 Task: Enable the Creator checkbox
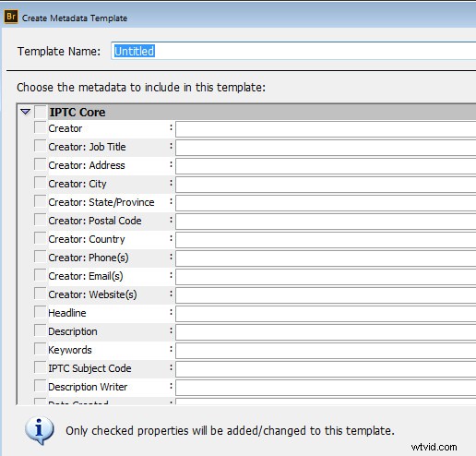click(x=41, y=127)
